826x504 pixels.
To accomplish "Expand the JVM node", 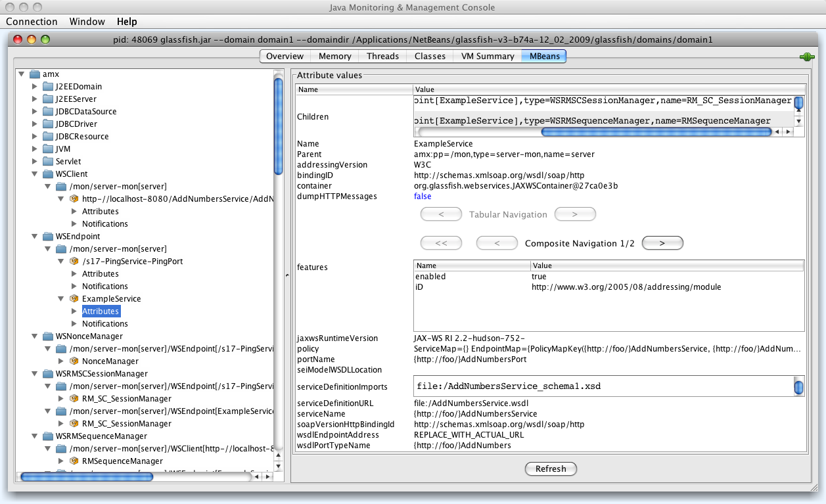I will point(35,149).
